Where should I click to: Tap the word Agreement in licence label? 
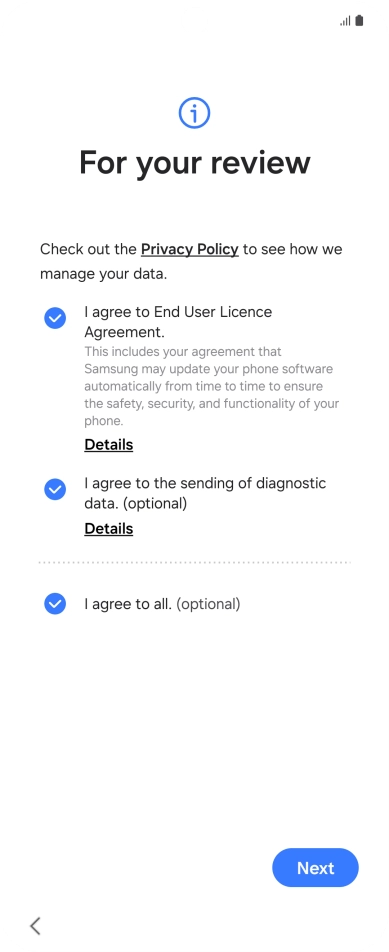[124, 333]
